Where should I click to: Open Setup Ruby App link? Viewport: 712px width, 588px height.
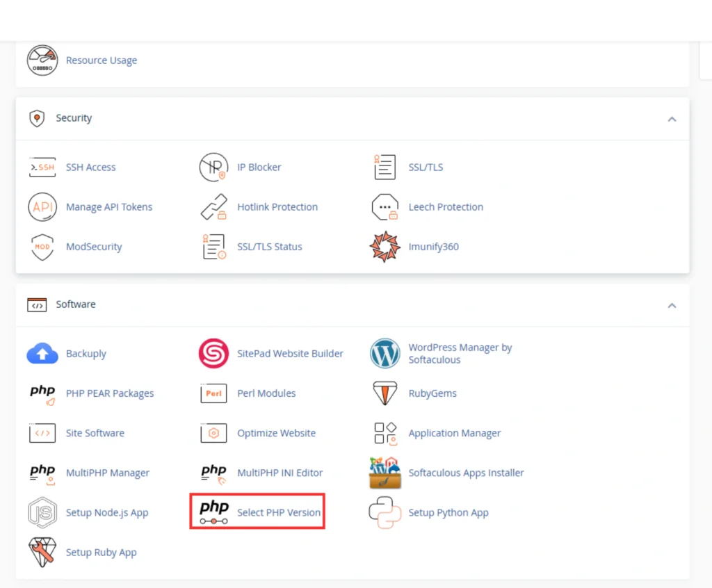pos(102,553)
